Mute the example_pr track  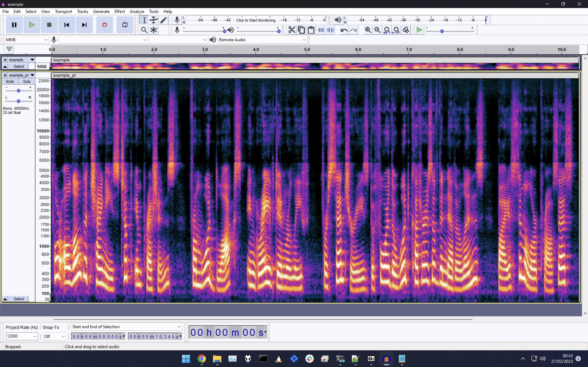(x=10, y=82)
